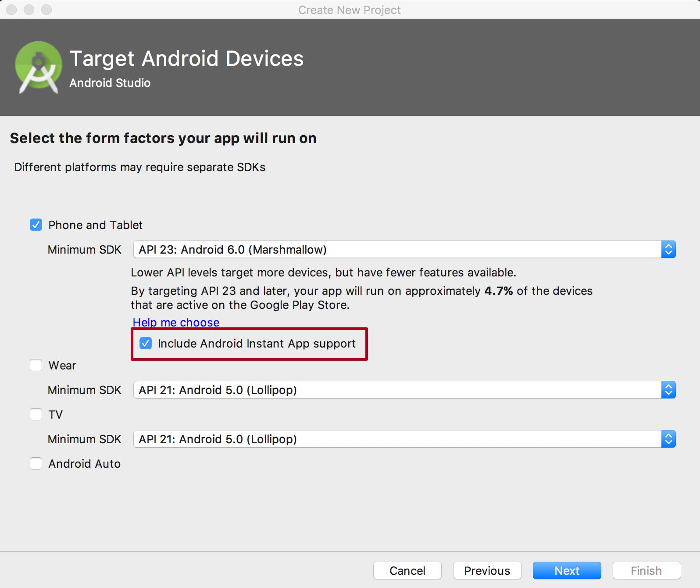Proceed with the Next button
Viewport: 700px width, 588px height.
(567, 570)
